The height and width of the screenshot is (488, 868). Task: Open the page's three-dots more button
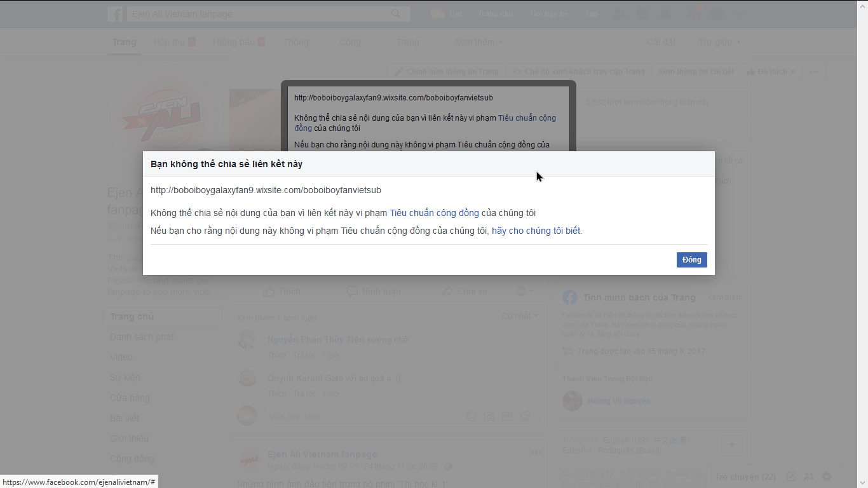(814, 72)
